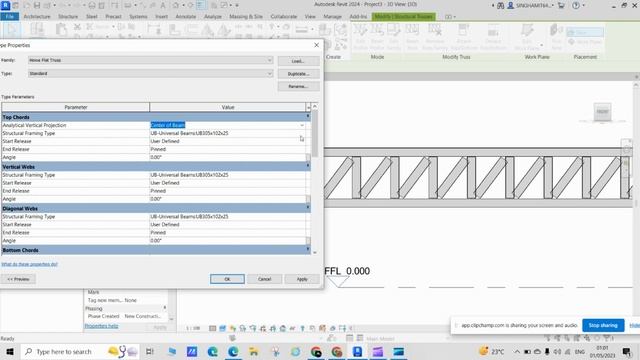Toggle the Thin Lines icon in quick access toolbar

[x=201, y=5]
